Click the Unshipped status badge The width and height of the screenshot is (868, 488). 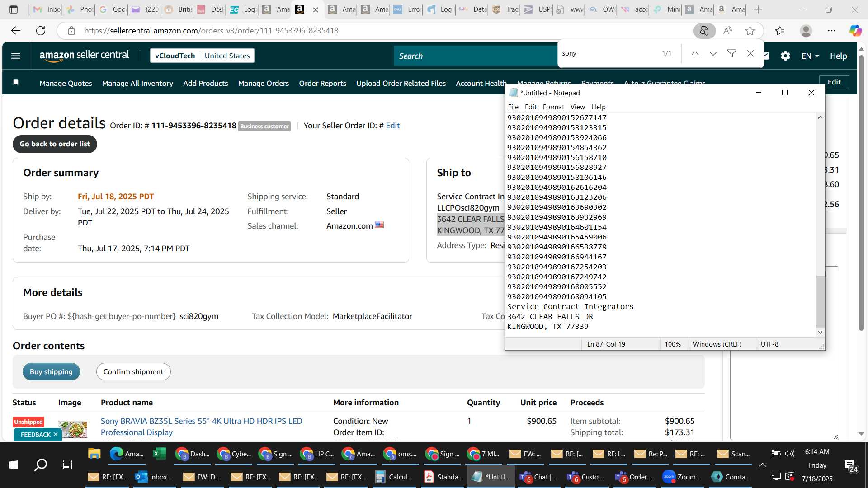[x=28, y=422]
